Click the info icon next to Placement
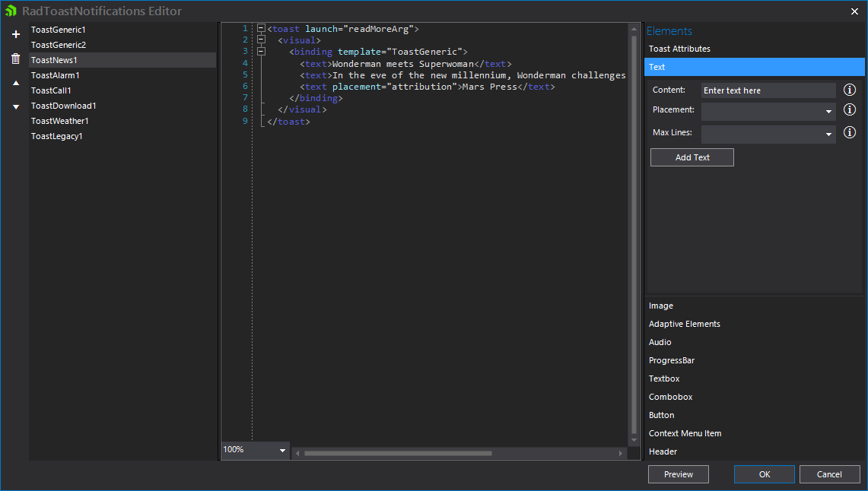Viewport: 868px width, 491px height. click(850, 110)
